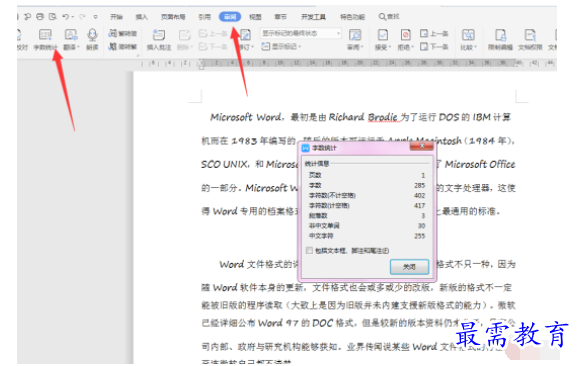The image size is (577, 366).
Task: Expand the 翻译 dropdown arrow
Action: point(78,47)
